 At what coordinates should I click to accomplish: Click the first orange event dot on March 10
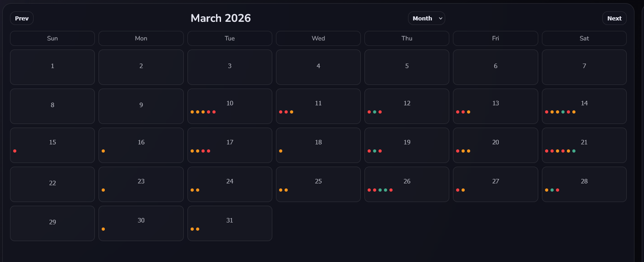click(x=192, y=112)
